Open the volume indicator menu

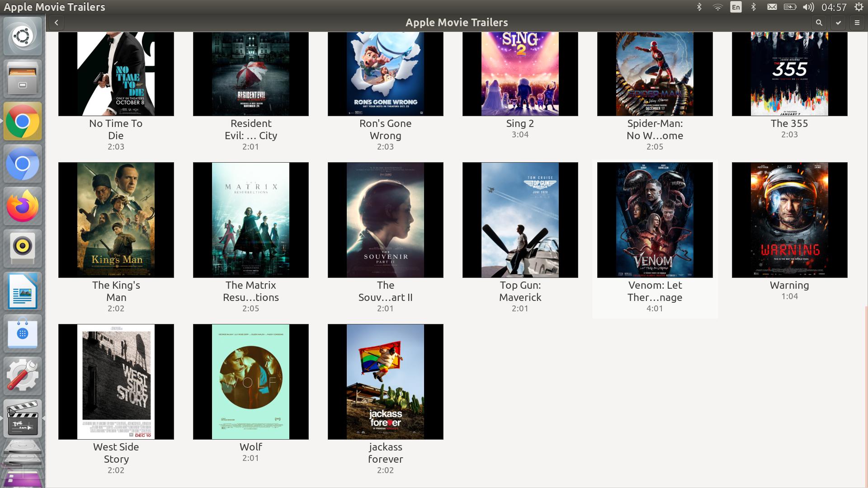808,7
